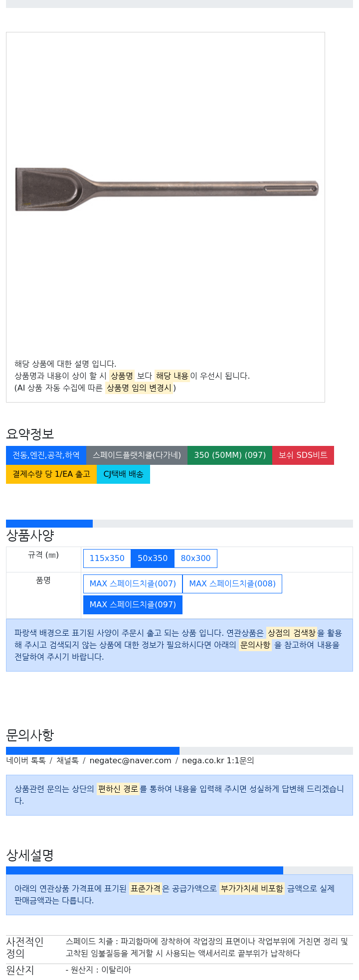This screenshot has width=359, height=980.
Task: Click the 결제수량 당 1/EA 출고 yellow tag
Action: click(51, 474)
